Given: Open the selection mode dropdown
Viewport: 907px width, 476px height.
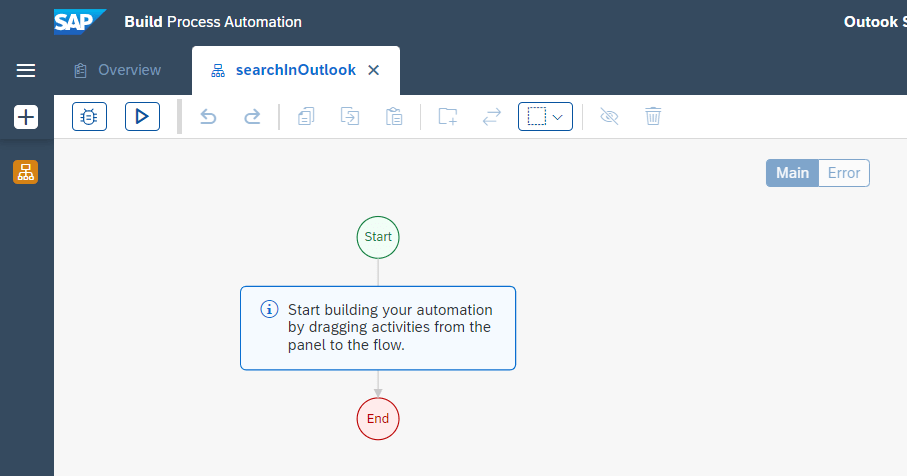Looking at the screenshot, I should [545, 117].
